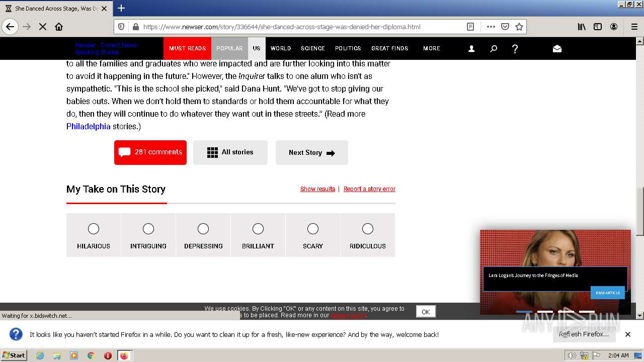The width and height of the screenshot is (644, 362).
Task: Open the WORLD news section
Action: click(281, 48)
